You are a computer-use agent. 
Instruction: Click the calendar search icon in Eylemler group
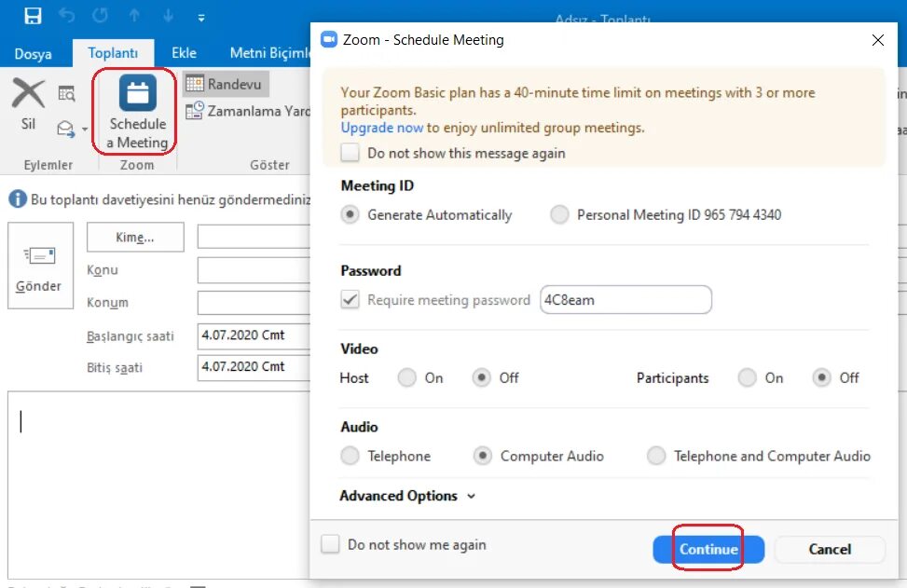pyautogui.click(x=66, y=93)
